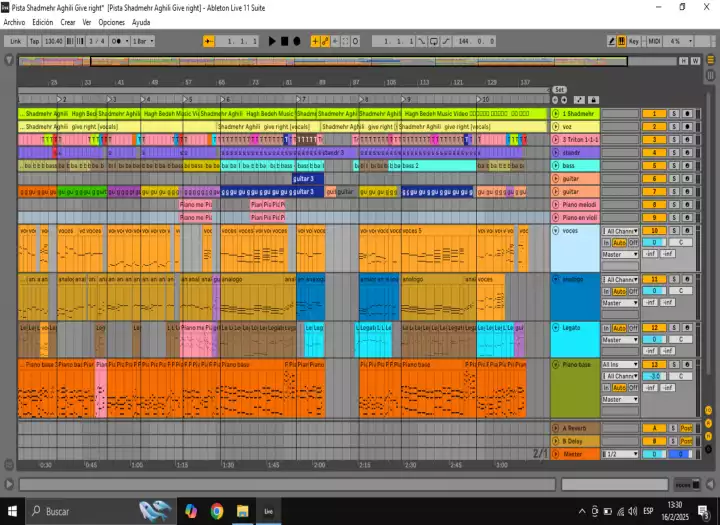The height and width of the screenshot is (525, 720).
Task: Collapse the voces track
Action: tap(556, 231)
